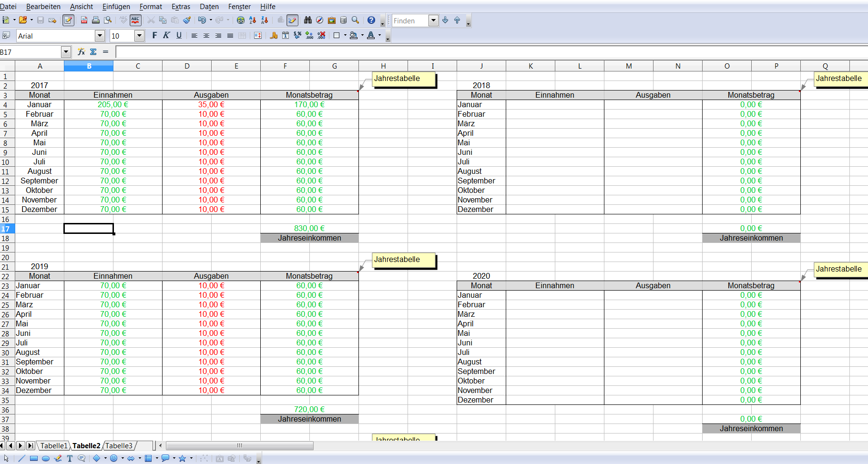Click column header F

285,66
